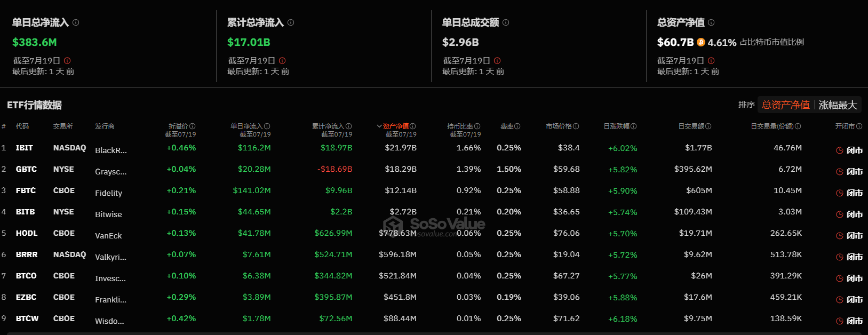This screenshot has height=335, width=868.
Task: Click issuer name Bitwise
Action: click(x=108, y=214)
